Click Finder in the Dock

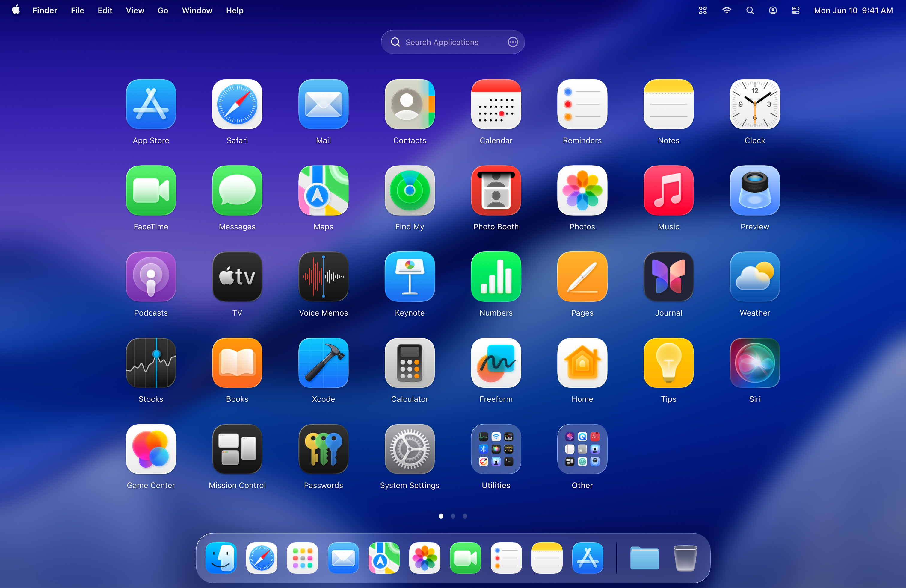coord(221,557)
